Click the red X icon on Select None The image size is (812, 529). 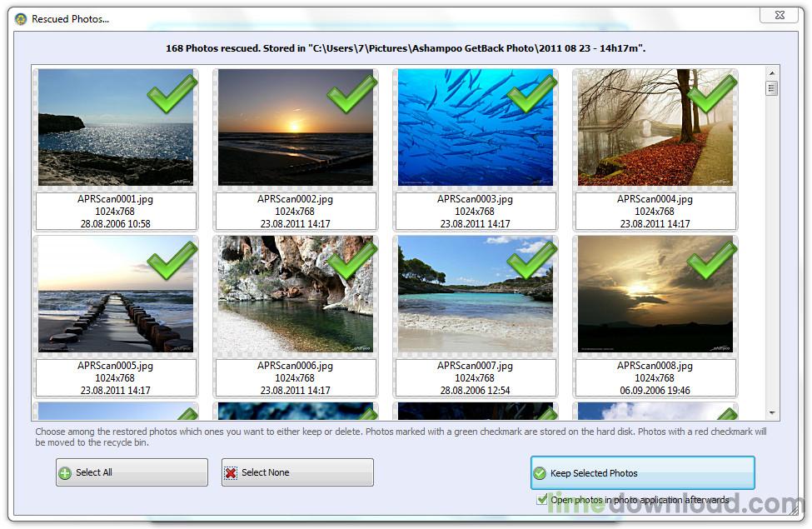click(x=231, y=473)
